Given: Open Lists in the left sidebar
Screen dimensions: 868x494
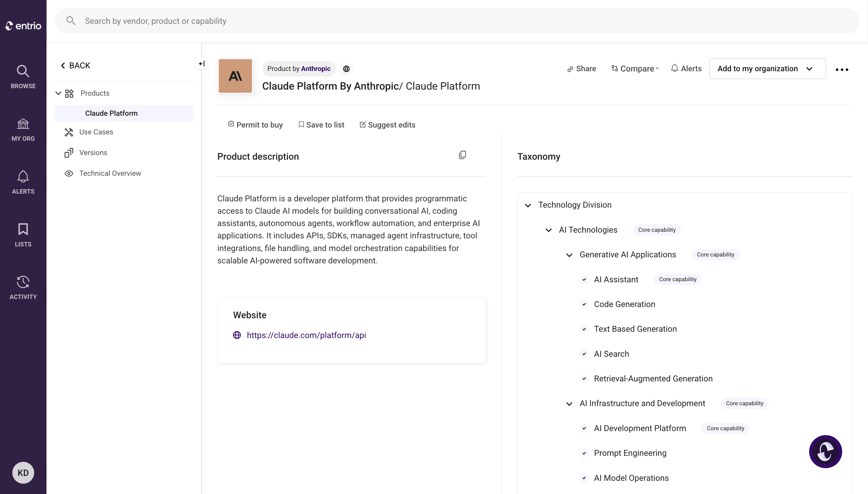Looking at the screenshot, I should click(23, 235).
